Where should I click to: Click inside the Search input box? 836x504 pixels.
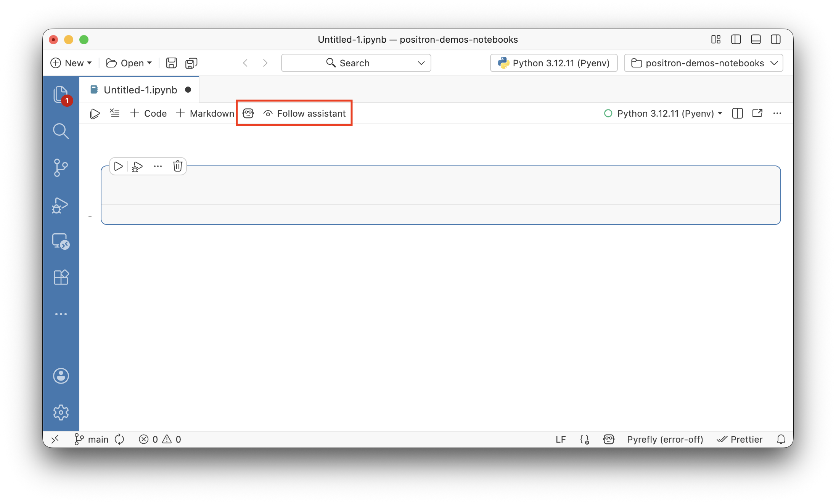tap(355, 63)
